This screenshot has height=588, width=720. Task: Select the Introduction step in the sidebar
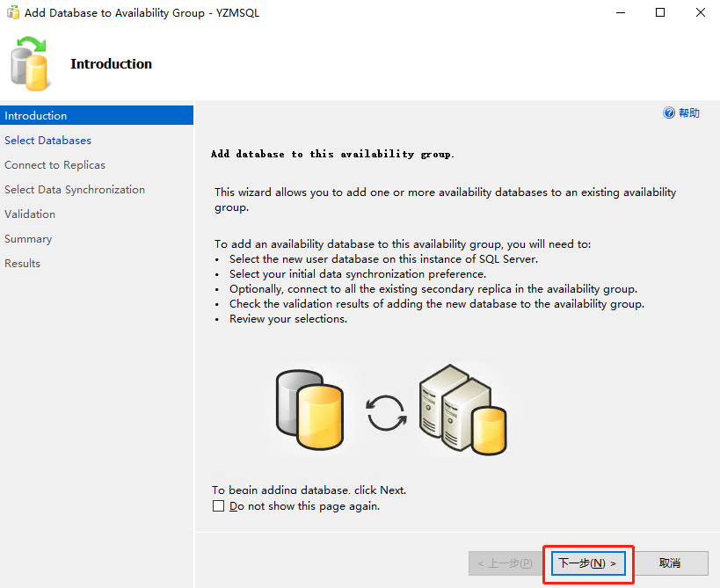click(x=35, y=116)
